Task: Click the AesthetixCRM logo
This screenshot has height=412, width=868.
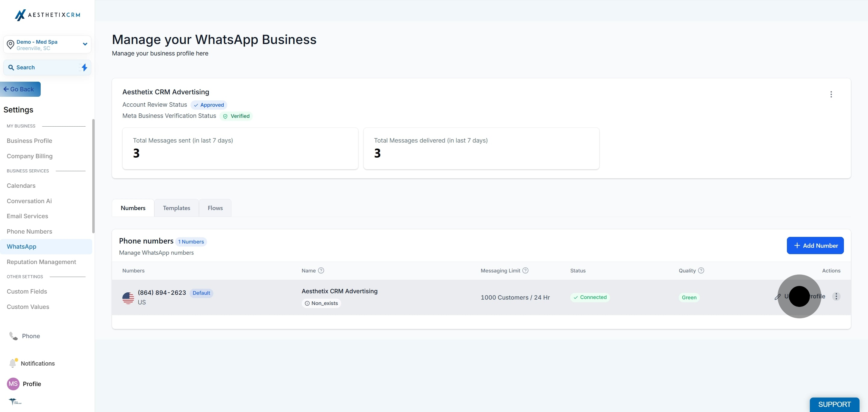Action: (48, 15)
